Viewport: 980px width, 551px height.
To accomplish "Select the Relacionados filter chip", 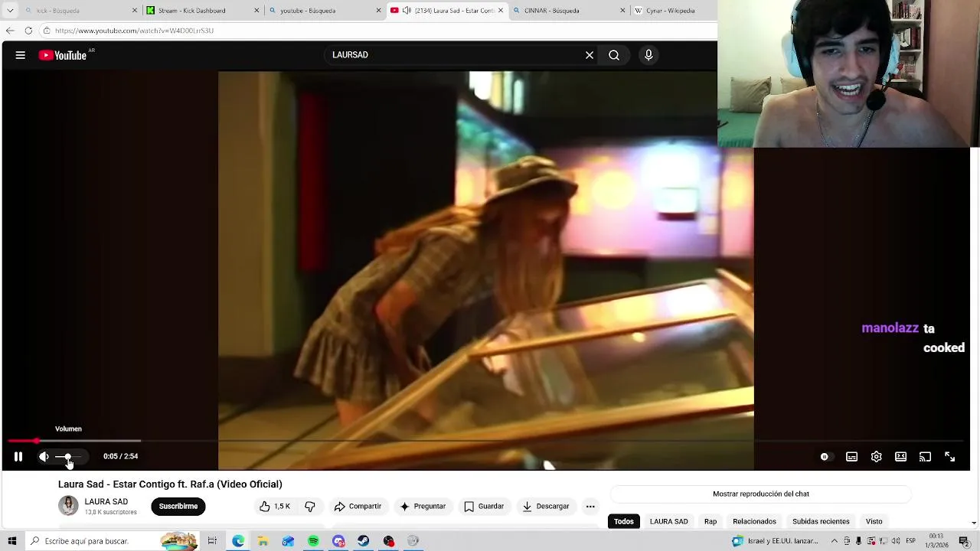I will coord(754,521).
